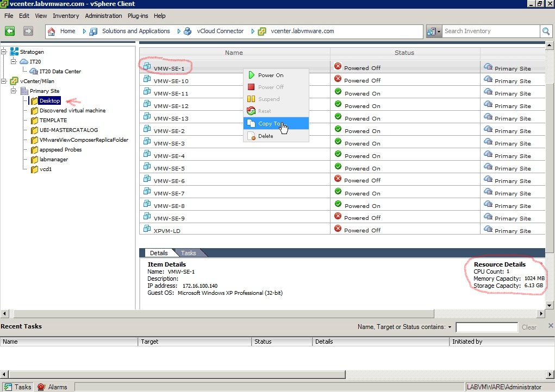Click the search magnifier icon
The height and width of the screenshot is (392, 555).
(x=546, y=31)
